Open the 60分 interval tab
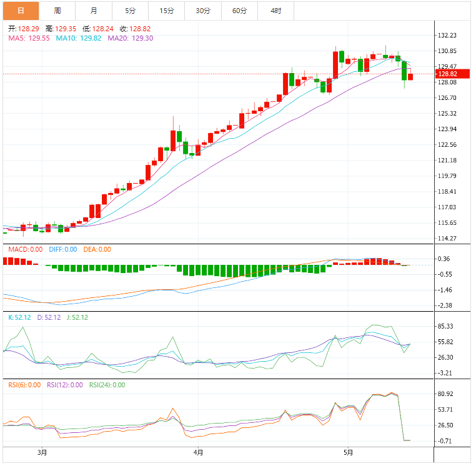 239,11
